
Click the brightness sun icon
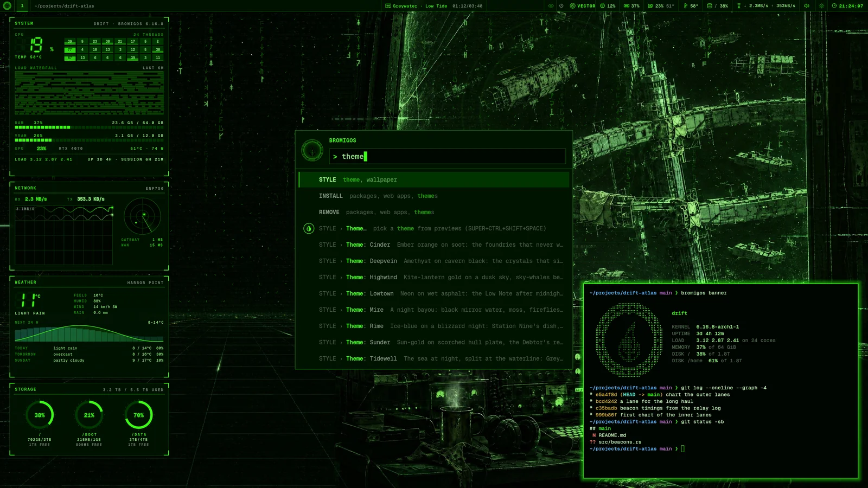coord(821,6)
